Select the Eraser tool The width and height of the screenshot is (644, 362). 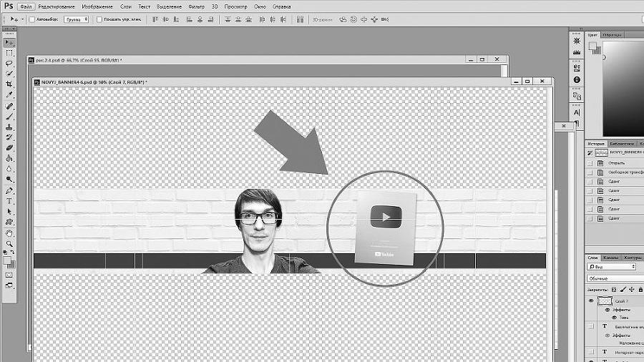pos(9,148)
